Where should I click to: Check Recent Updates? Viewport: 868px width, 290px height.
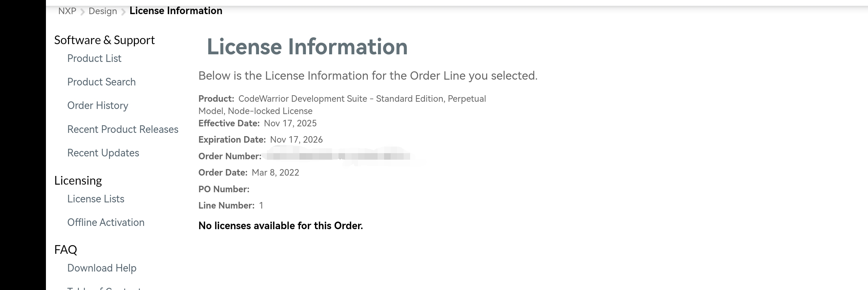coord(103,153)
